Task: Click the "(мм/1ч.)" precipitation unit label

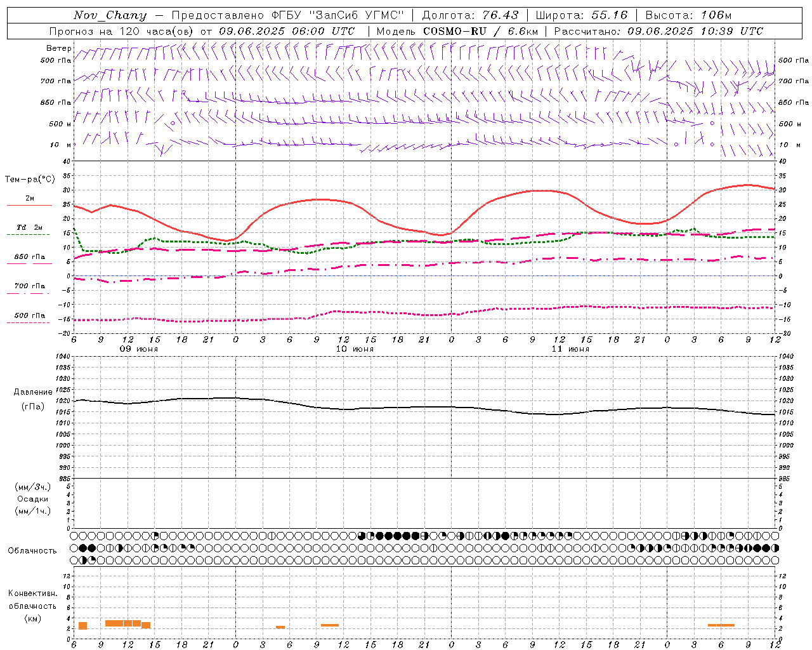Action: 33,511
